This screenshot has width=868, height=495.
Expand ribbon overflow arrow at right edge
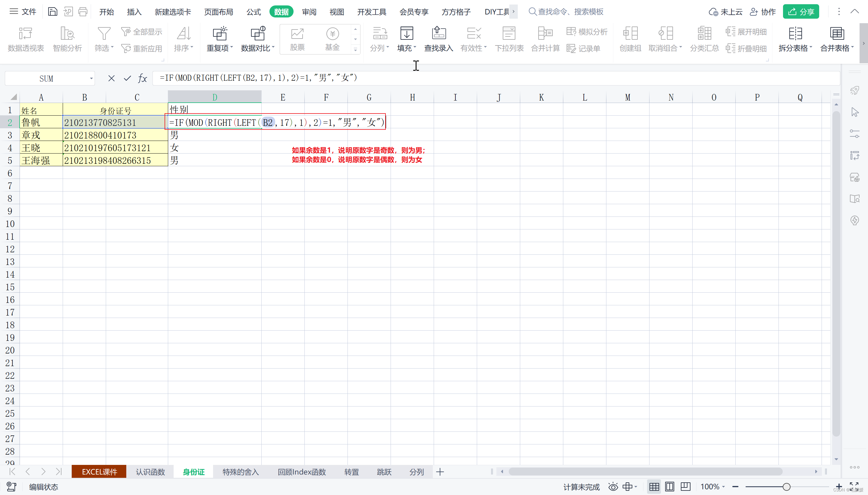[863, 43]
